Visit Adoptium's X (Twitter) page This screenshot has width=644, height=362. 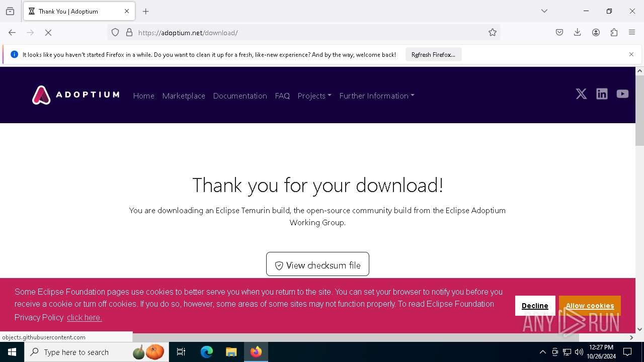581,94
